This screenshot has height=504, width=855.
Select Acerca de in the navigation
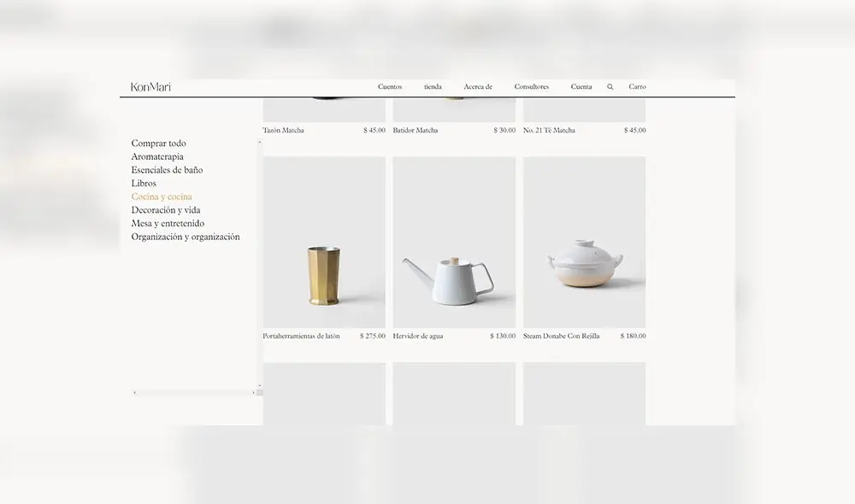click(478, 86)
